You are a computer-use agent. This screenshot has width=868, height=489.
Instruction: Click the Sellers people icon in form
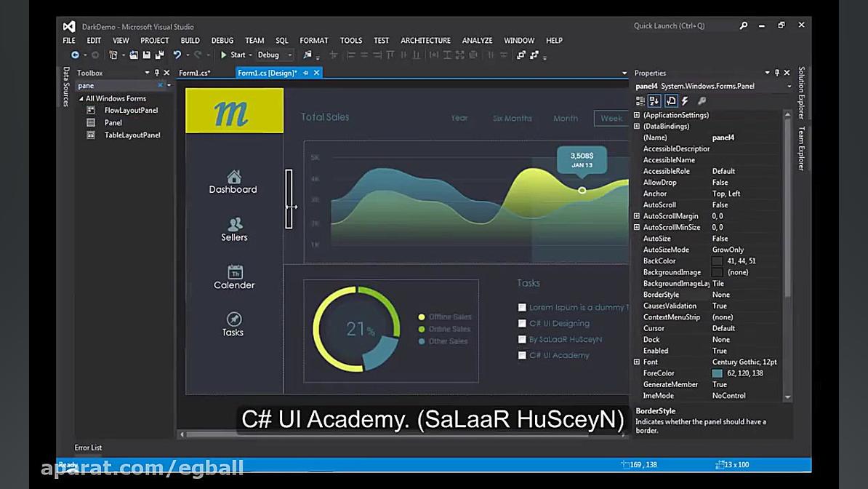coord(235,224)
